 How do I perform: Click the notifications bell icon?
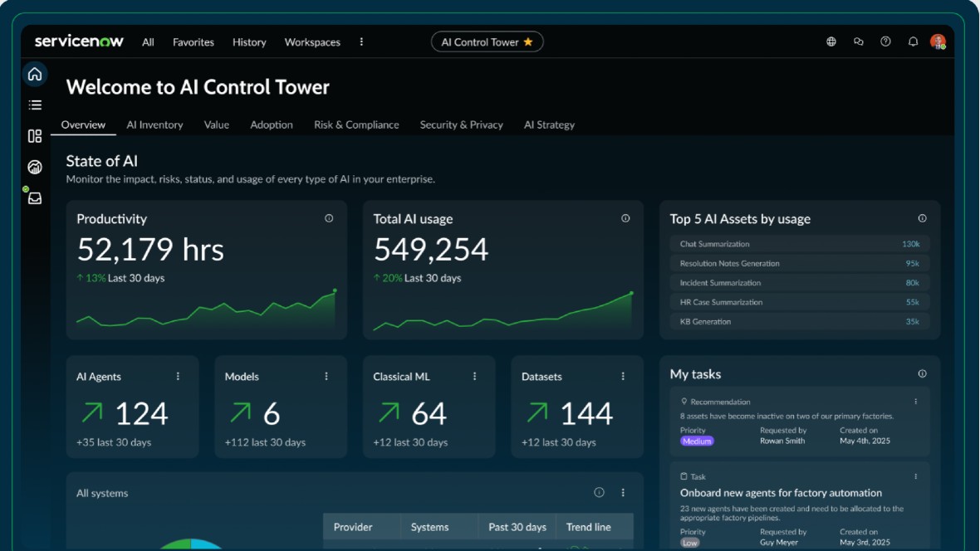[x=913, y=41]
